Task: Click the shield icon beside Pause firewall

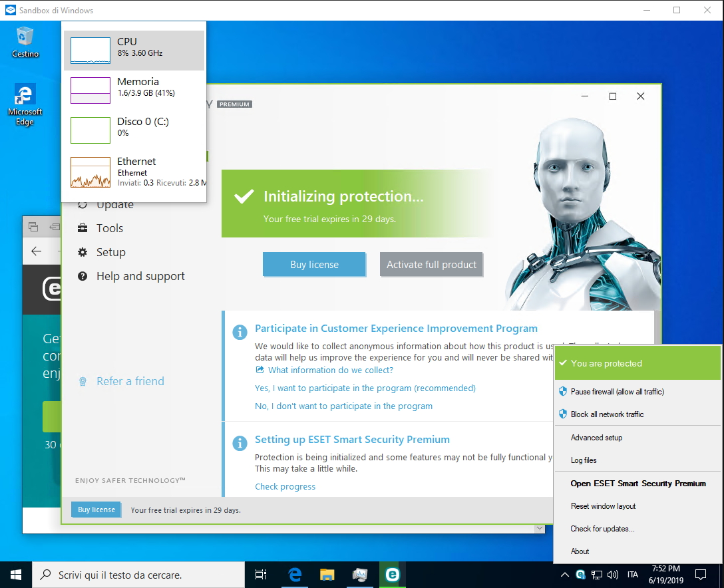Action: (x=562, y=391)
